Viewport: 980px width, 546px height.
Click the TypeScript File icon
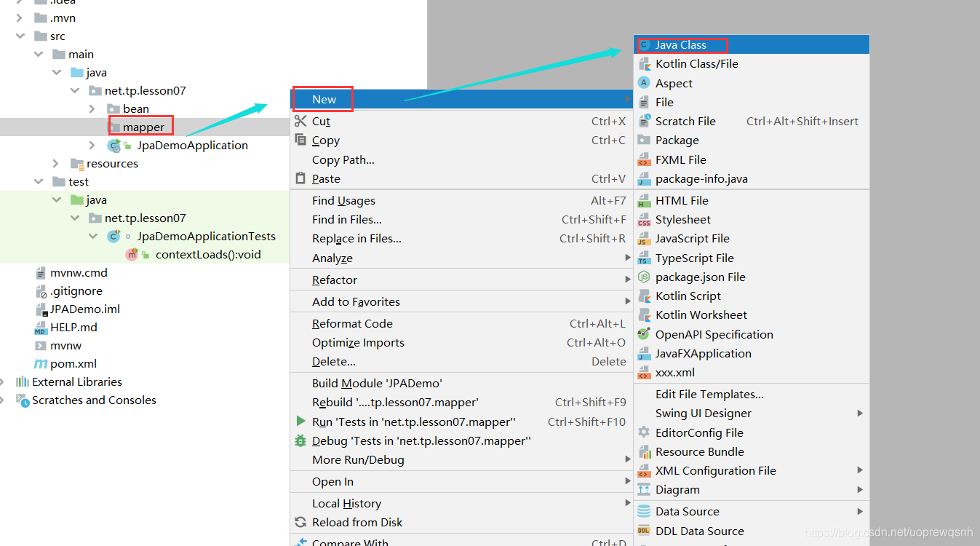tap(644, 258)
